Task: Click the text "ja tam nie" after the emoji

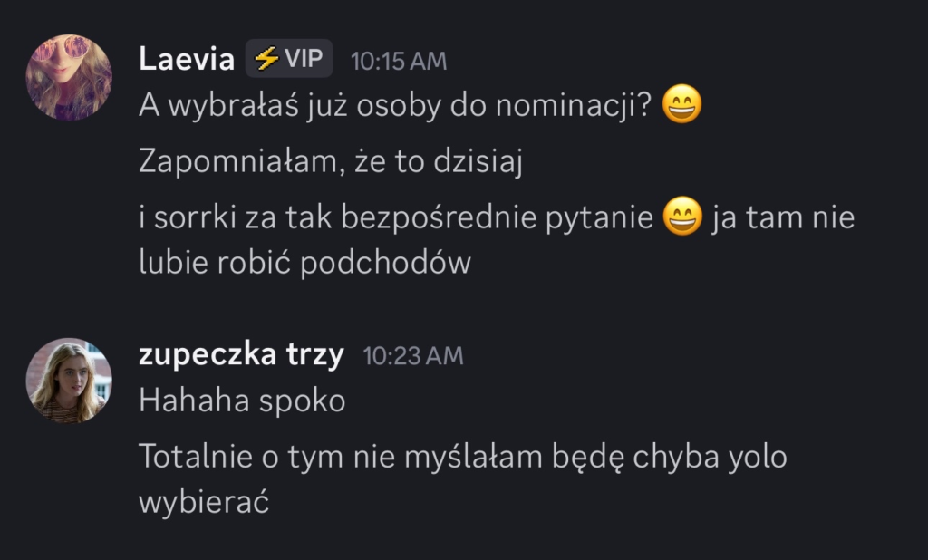Action: 783,218
